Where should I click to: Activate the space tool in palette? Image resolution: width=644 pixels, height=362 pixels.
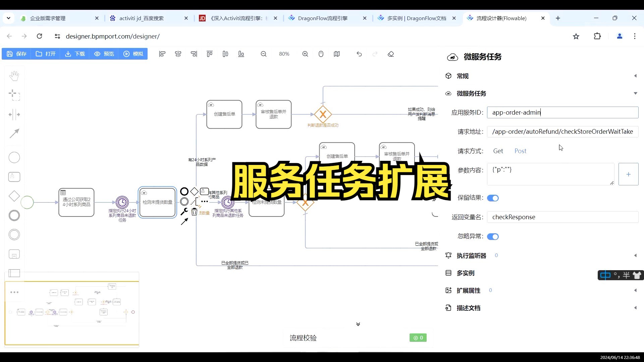pyautogui.click(x=14, y=115)
